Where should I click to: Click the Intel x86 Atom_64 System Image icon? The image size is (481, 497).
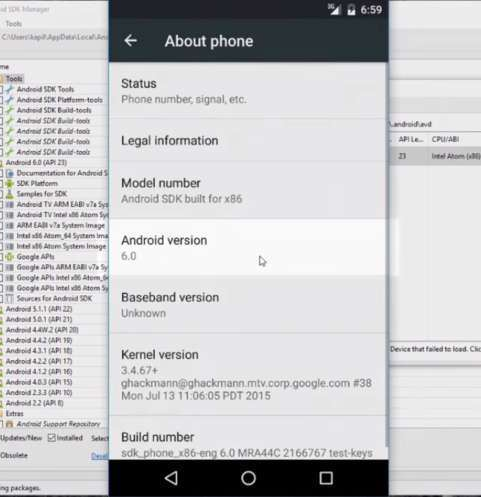tap(10, 236)
